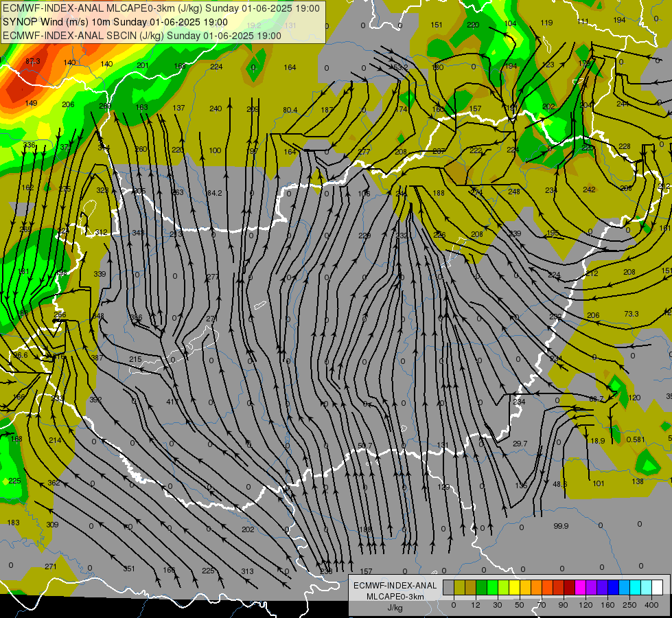Click the map value 238
This screenshot has width=672, height=618.
(326, 571)
